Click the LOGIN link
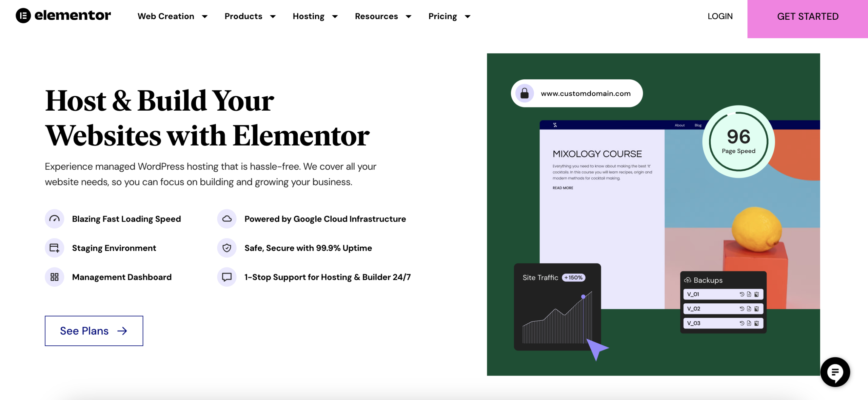 pyautogui.click(x=720, y=16)
